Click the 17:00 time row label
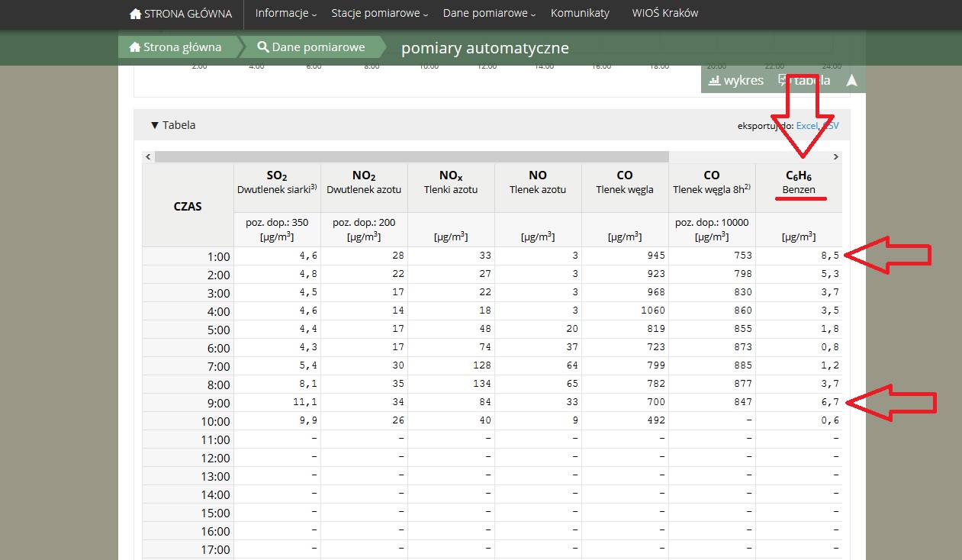Image resolution: width=962 pixels, height=560 pixels. pyautogui.click(x=215, y=549)
